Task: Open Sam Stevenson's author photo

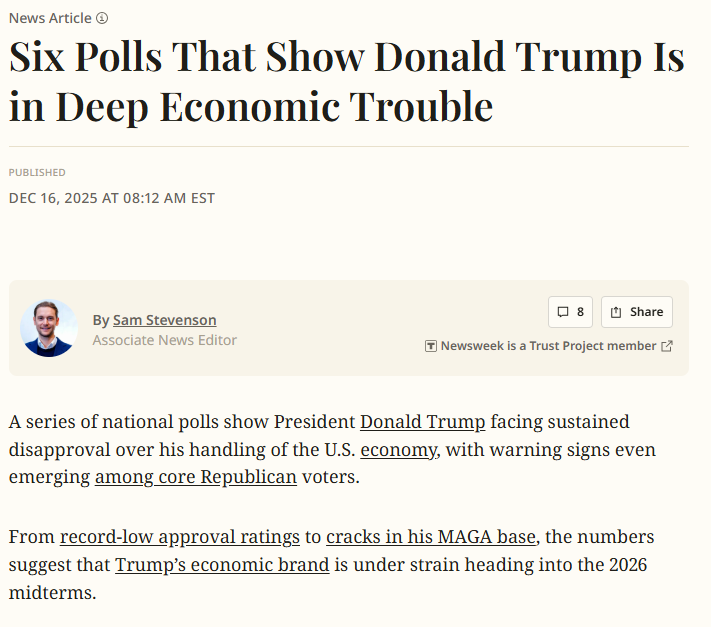Action: point(48,328)
